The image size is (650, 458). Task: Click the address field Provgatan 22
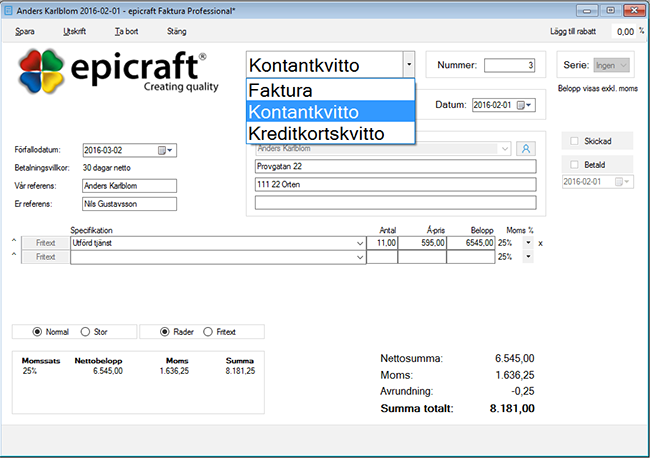pos(395,167)
